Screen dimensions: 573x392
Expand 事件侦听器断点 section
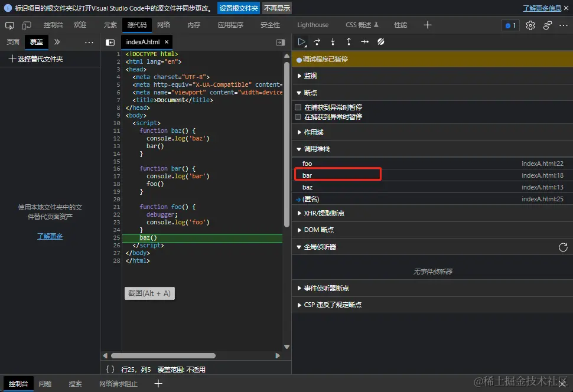pyautogui.click(x=432, y=288)
